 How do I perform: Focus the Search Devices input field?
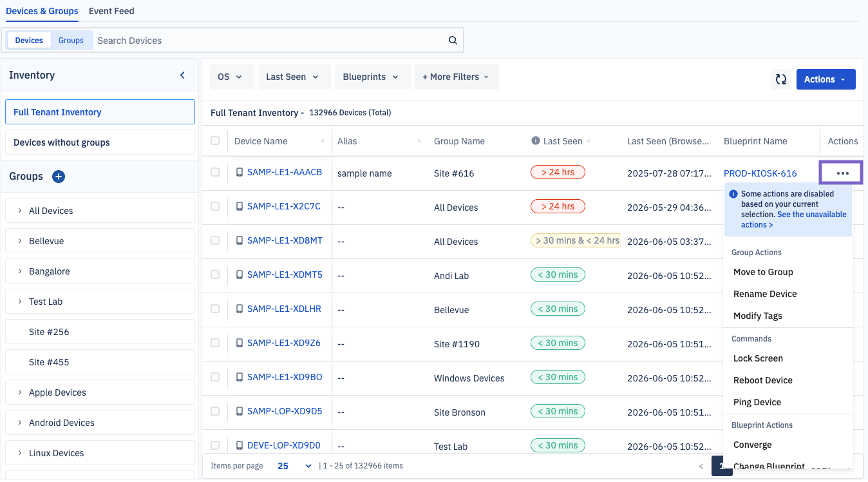click(270, 41)
